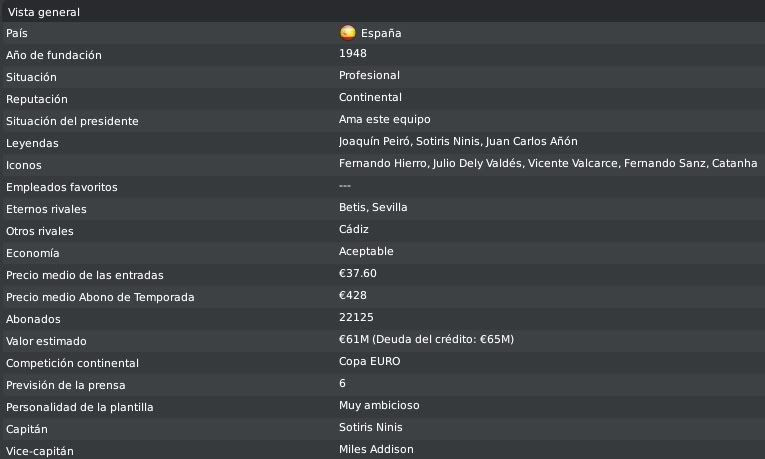
Task: Open the Copa EURO competition
Action: 369,361
